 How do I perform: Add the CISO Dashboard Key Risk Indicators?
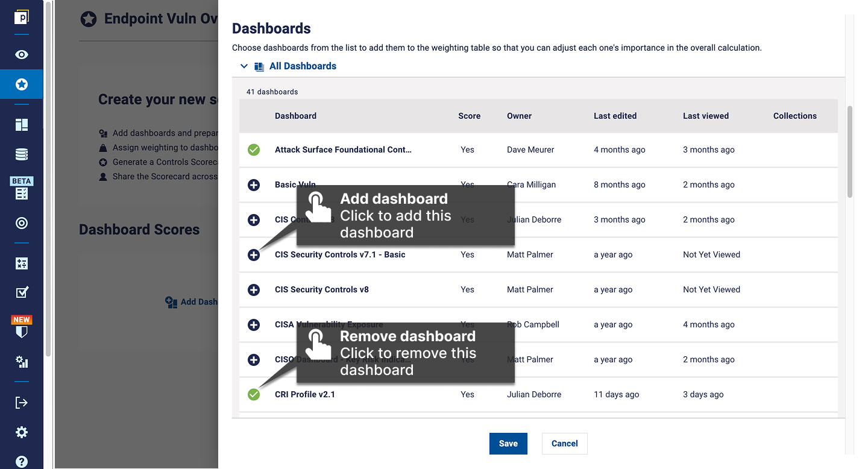click(254, 359)
